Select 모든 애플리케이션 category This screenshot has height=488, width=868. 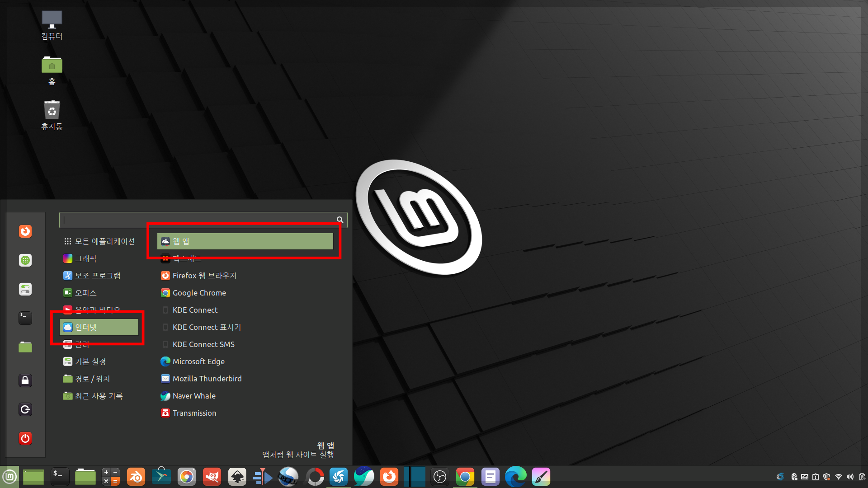[x=104, y=241]
